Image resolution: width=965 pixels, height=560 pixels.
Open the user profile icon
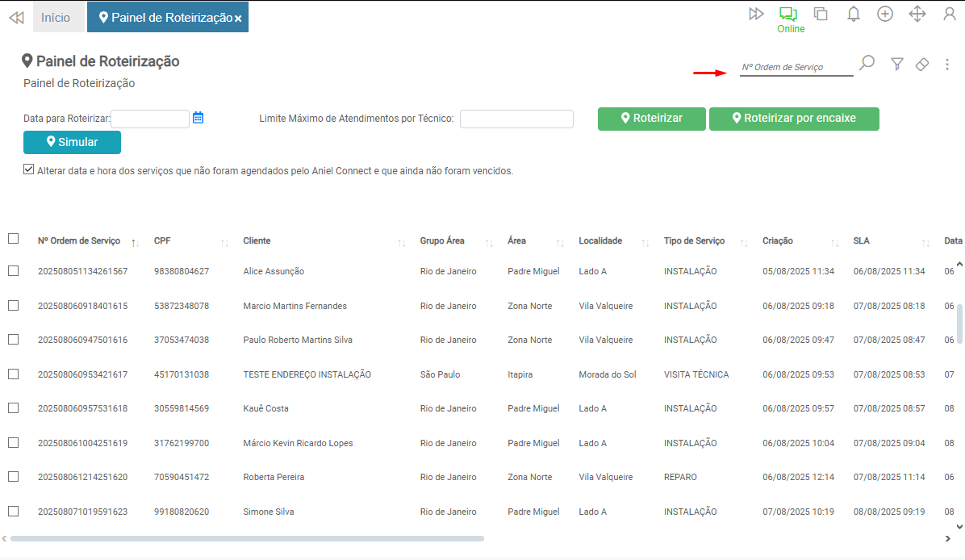point(950,14)
